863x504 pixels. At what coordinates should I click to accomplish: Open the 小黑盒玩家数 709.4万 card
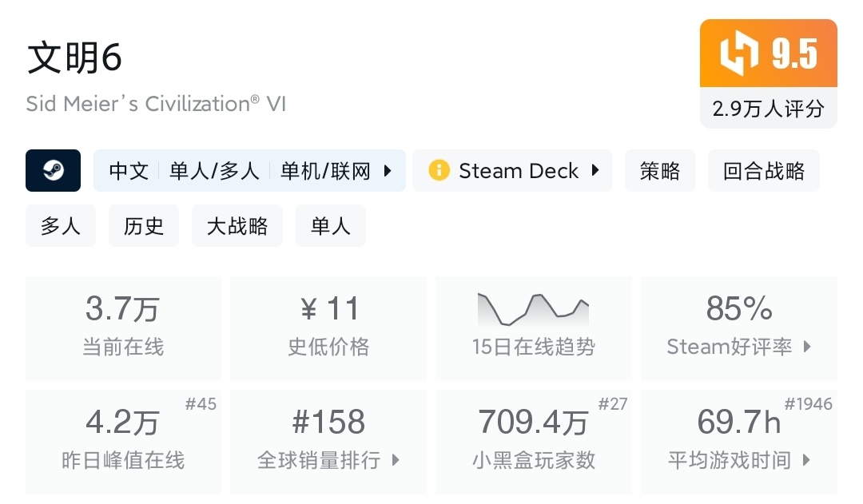[x=533, y=441]
